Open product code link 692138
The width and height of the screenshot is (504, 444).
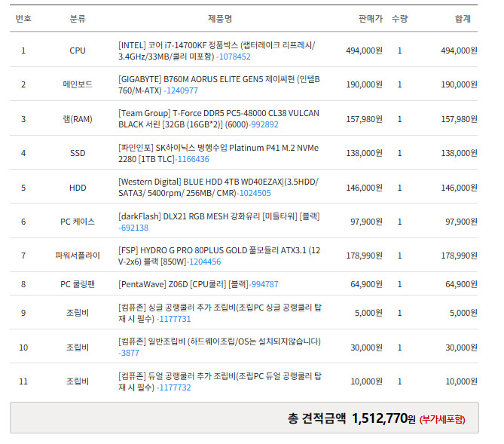point(134,228)
